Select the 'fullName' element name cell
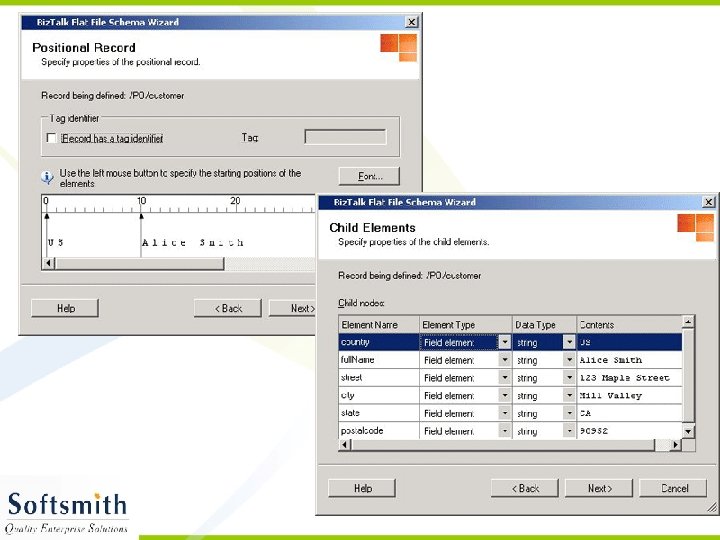This screenshot has width=720, height=540. (x=379, y=360)
